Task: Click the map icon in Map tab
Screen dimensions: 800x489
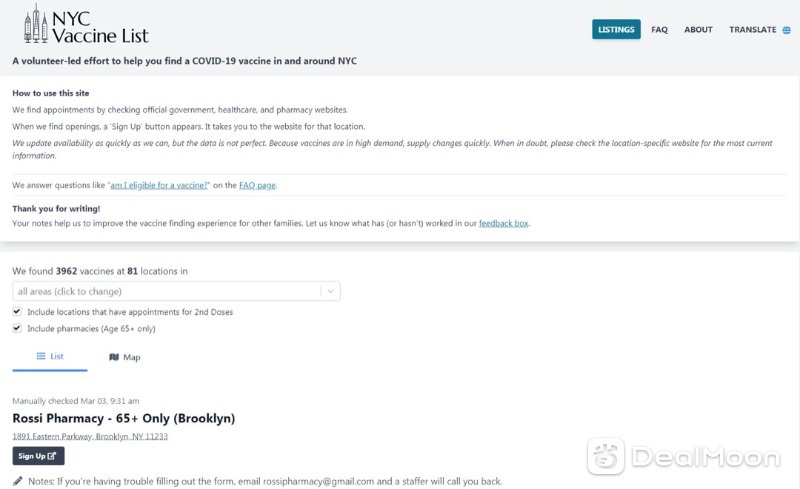Action: pyautogui.click(x=114, y=357)
